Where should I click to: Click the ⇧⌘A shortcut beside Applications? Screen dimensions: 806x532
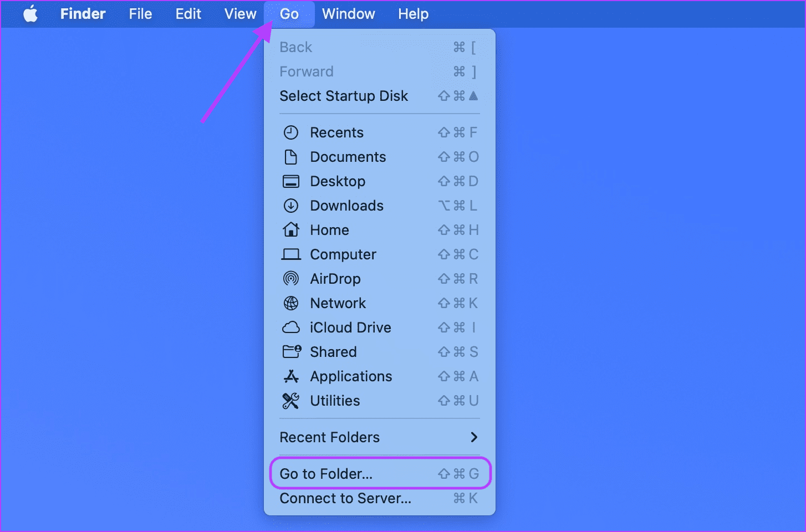coord(458,376)
